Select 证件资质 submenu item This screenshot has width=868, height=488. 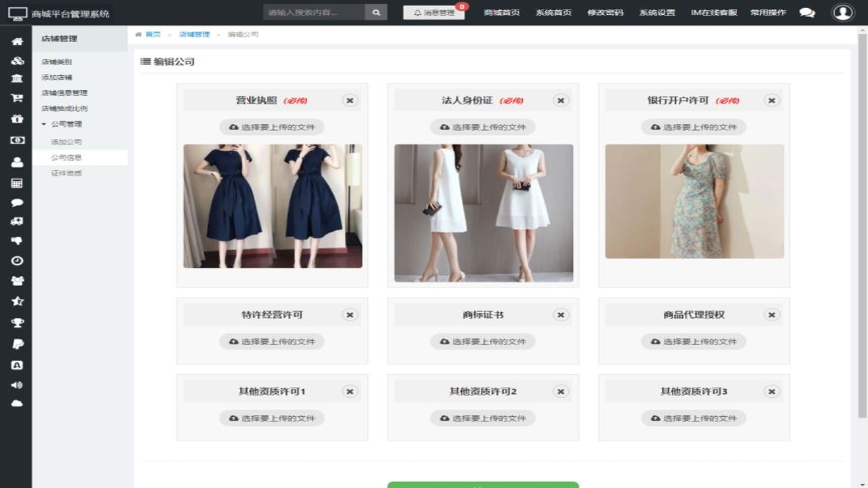(66, 173)
